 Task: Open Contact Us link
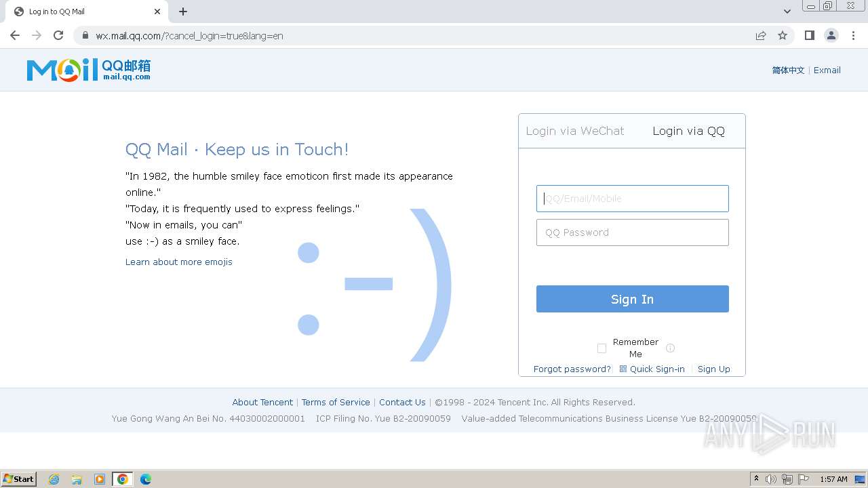click(402, 402)
